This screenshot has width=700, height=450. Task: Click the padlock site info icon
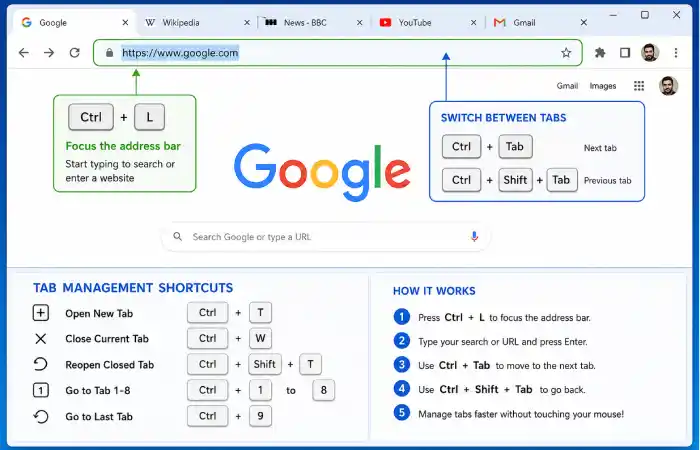tap(109, 53)
